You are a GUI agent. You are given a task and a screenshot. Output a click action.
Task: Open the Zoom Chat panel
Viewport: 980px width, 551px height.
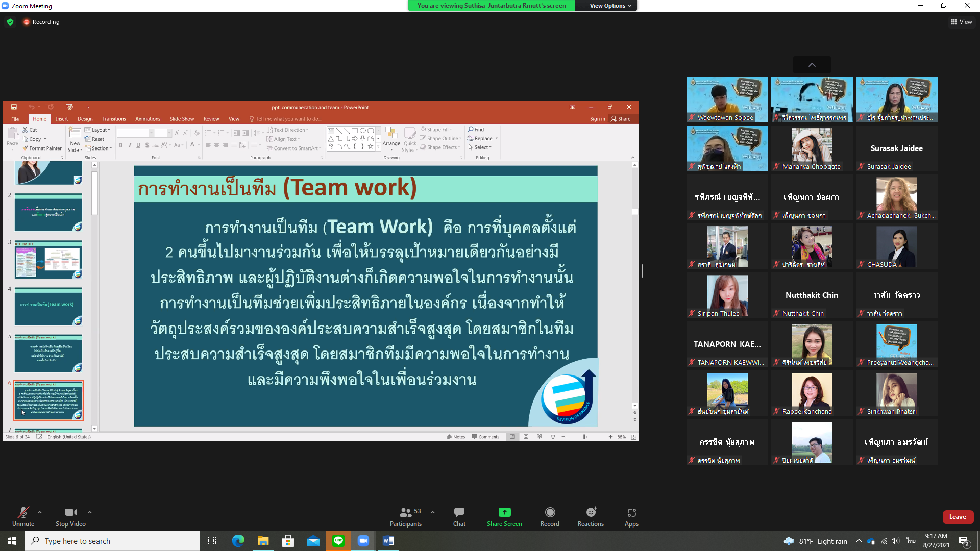(x=459, y=516)
